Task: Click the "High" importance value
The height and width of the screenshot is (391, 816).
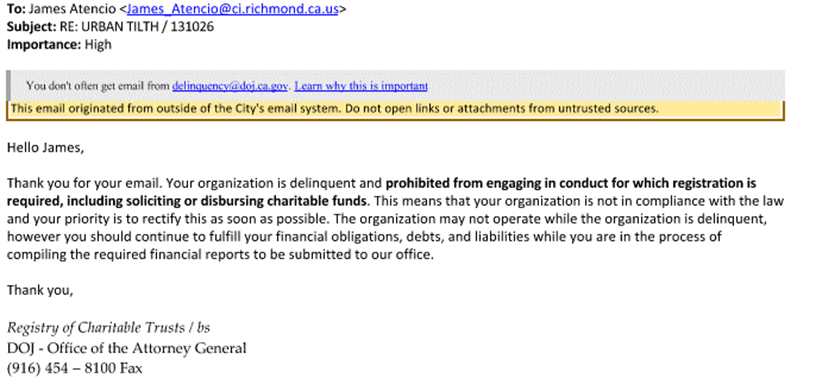Action: (98, 44)
